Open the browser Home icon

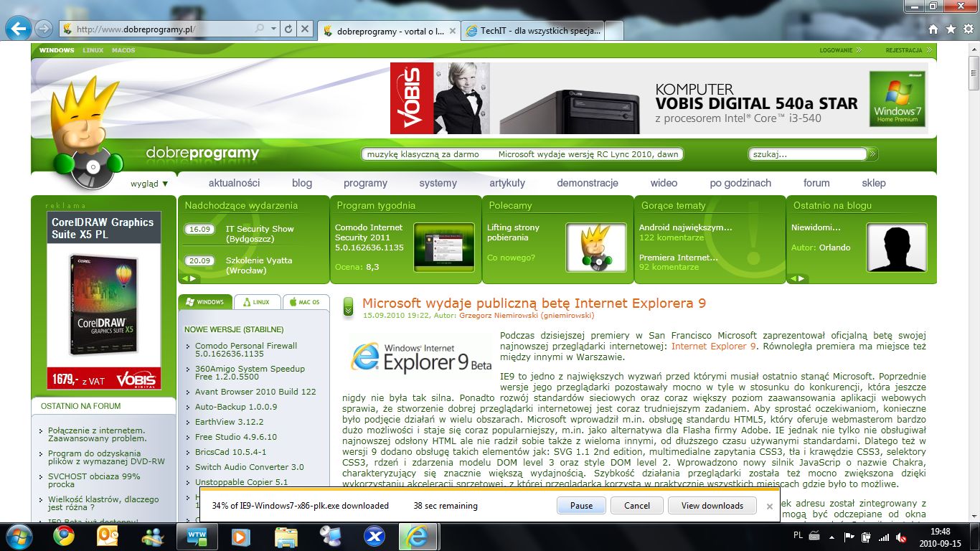[933, 29]
